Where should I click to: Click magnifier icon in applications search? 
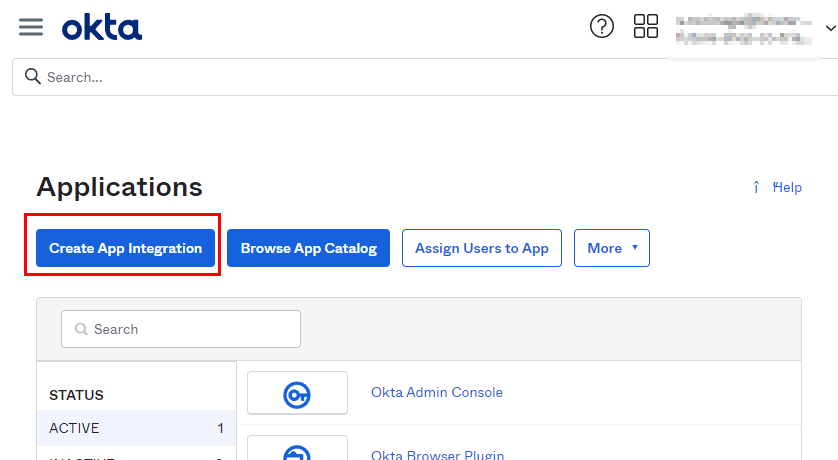tap(81, 329)
